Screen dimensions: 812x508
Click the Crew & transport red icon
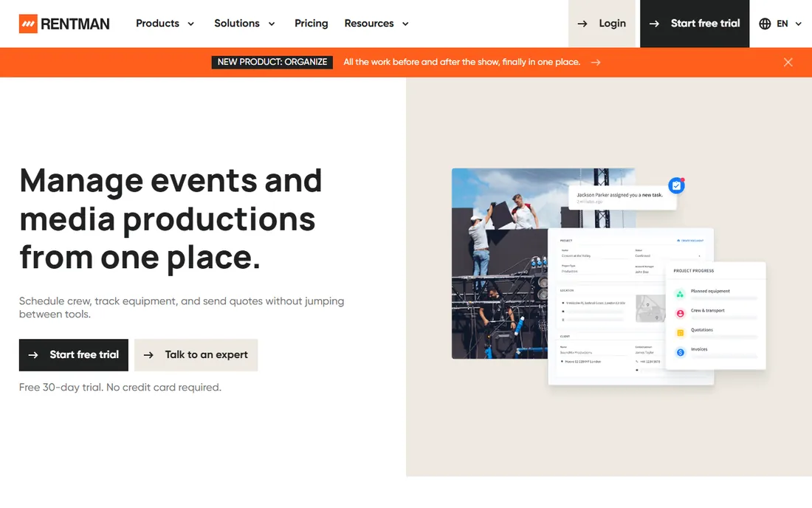pos(680,313)
